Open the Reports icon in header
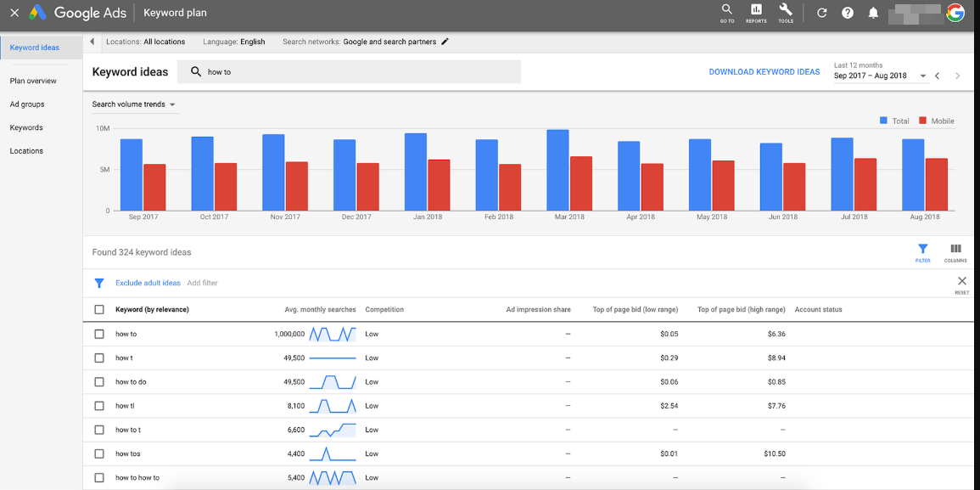Screen dimensions: 980x490 pyautogui.click(x=756, y=12)
